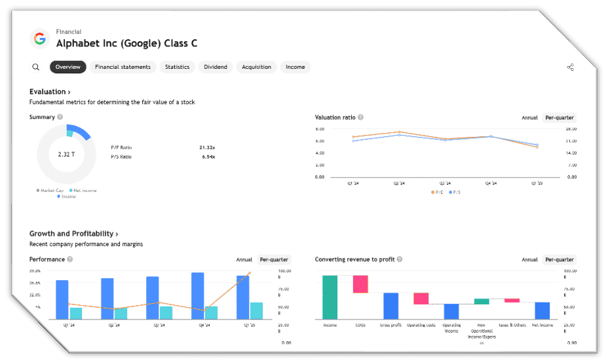Click the Google logo icon
The height and width of the screenshot is (364, 608).
pyautogui.click(x=39, y=39)
